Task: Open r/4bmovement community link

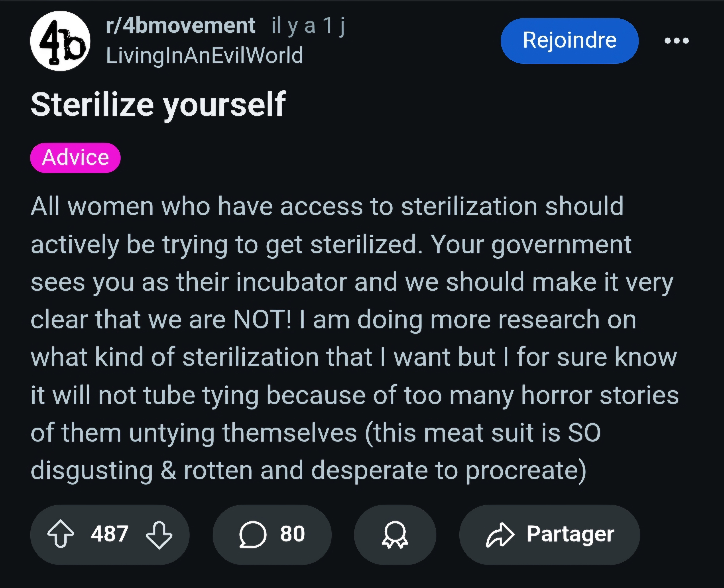Action: tap(180, 25)
